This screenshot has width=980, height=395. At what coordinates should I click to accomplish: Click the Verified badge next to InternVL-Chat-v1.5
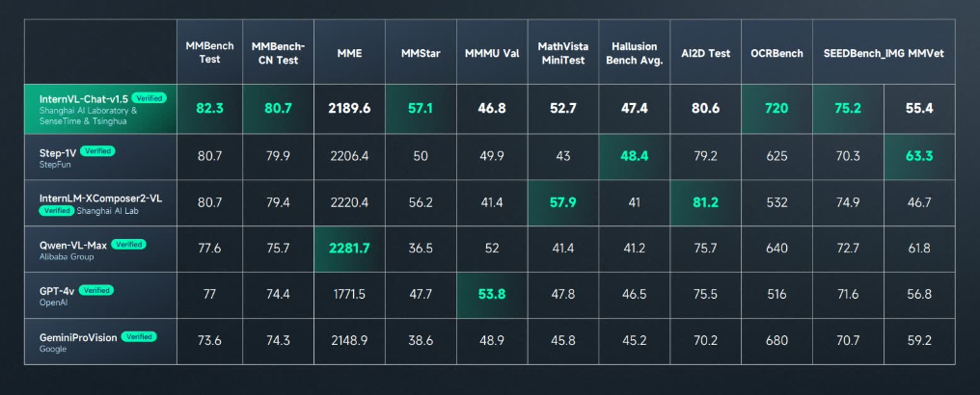149,98
